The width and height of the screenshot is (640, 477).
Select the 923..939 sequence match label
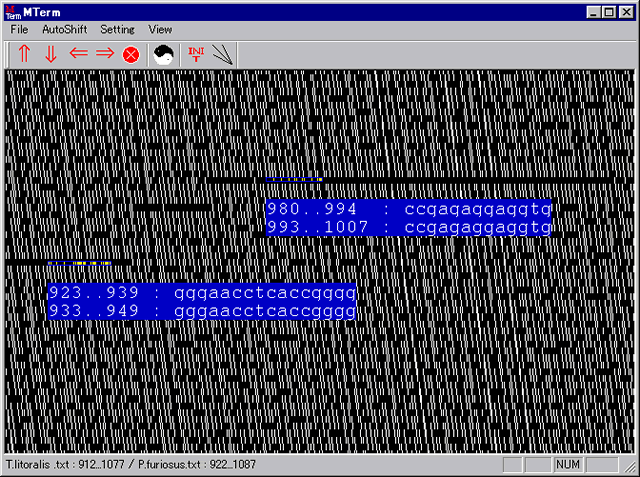(201, 293)
